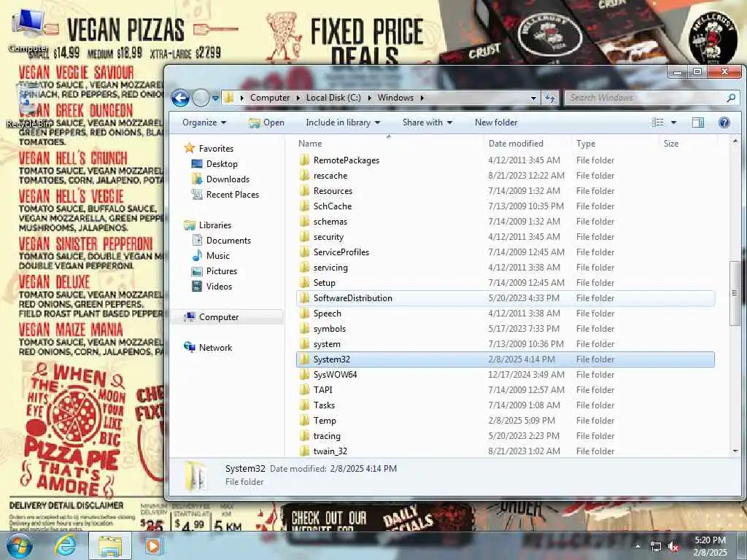The width and height of the screenshot is (747, 560).
Task: Expand the arrow after Local Disk (C:)
Action: click(370, 98)
